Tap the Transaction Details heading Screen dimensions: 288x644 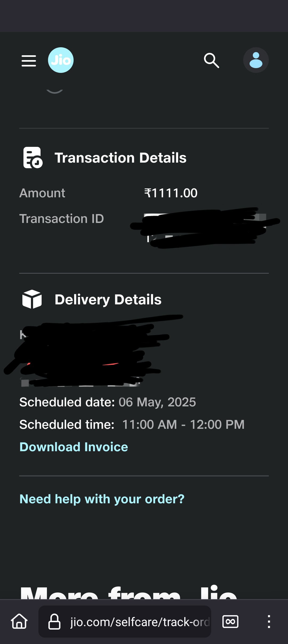[121, 158]
